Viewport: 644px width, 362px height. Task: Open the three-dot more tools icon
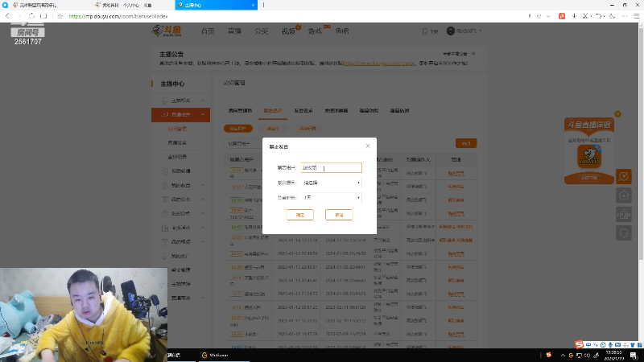625,16
